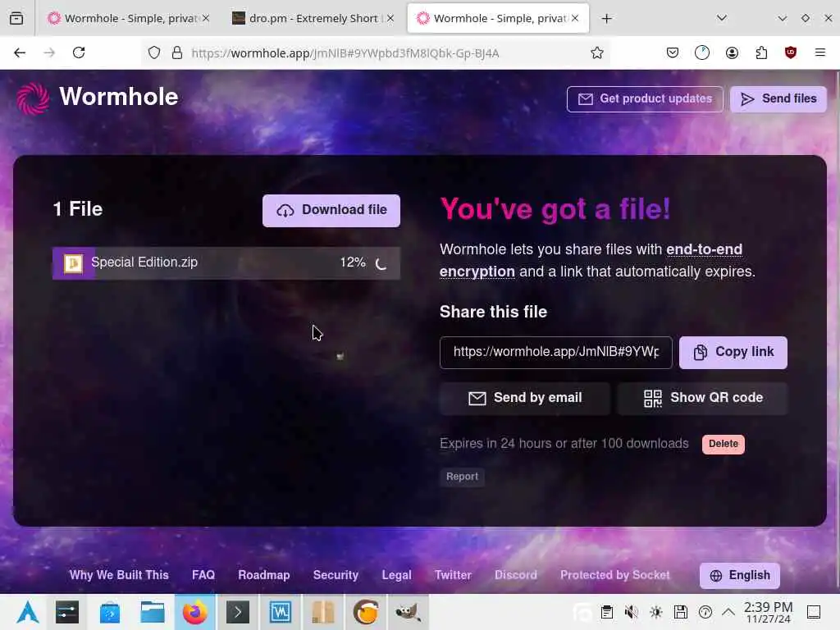The height and width of the screenshot is (630, 840).
Task: Click the share link text field
Action: click(x=555, y=353)
